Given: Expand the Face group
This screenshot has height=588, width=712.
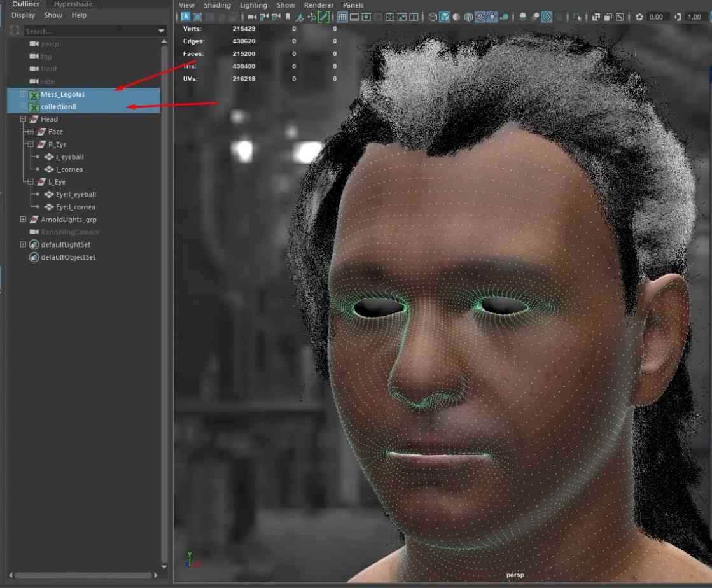Looking at the screenshot, I should click(31, 132).
